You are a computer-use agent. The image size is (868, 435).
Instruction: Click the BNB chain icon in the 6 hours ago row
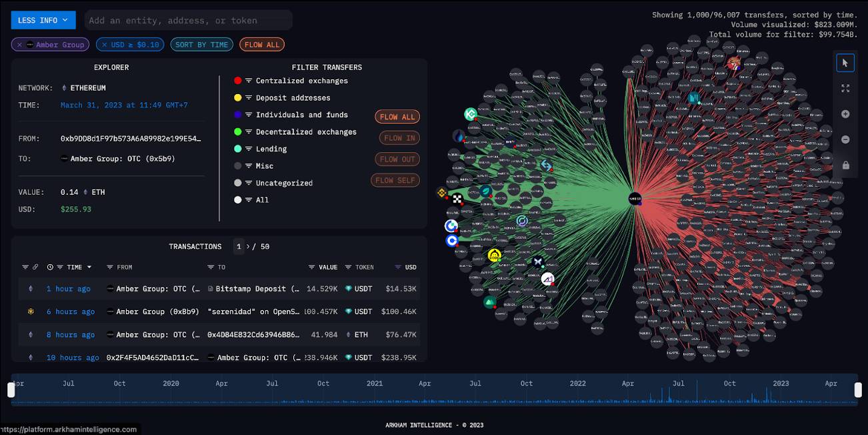(30, 312)
